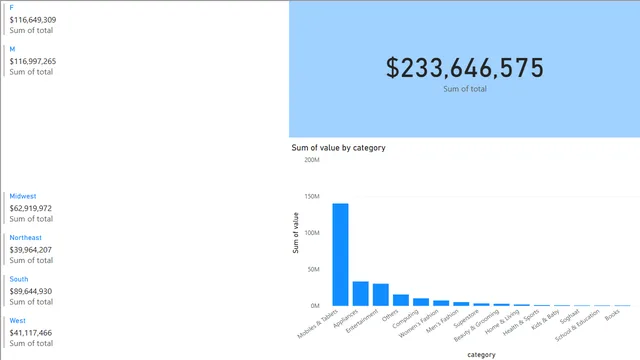Select the F gender card label
The image size is (640, 360).
11,8
